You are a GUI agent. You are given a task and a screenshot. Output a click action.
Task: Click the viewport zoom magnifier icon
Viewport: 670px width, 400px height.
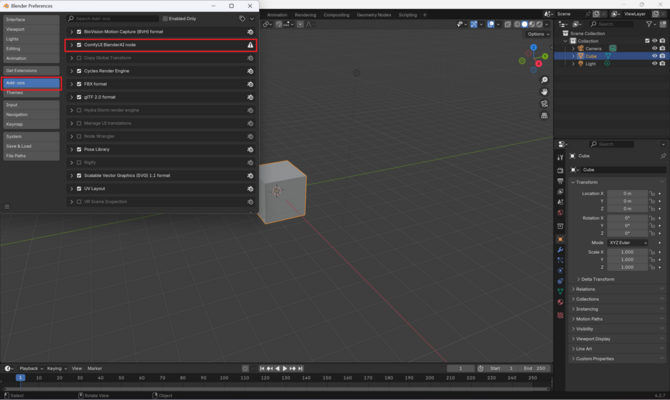coord(544,80)
